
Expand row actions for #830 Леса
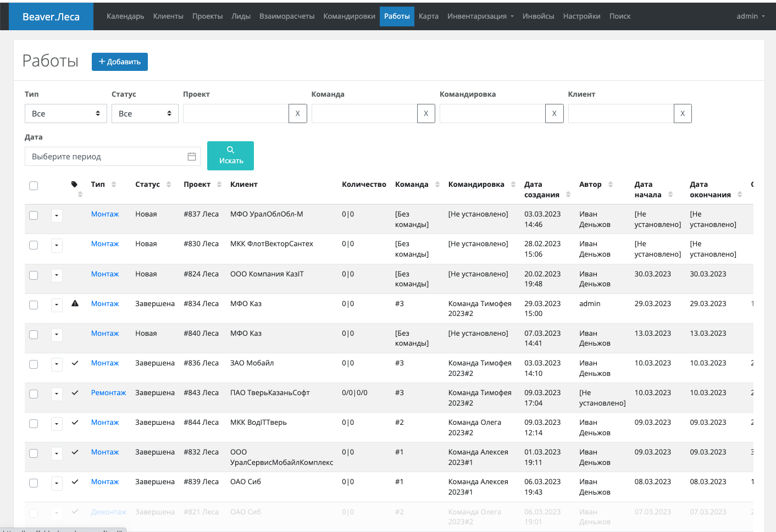click(x=57, y=245)
